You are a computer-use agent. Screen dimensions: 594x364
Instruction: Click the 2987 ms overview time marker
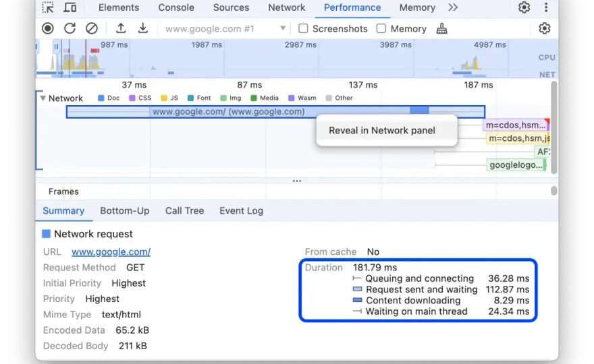point(300,44)
